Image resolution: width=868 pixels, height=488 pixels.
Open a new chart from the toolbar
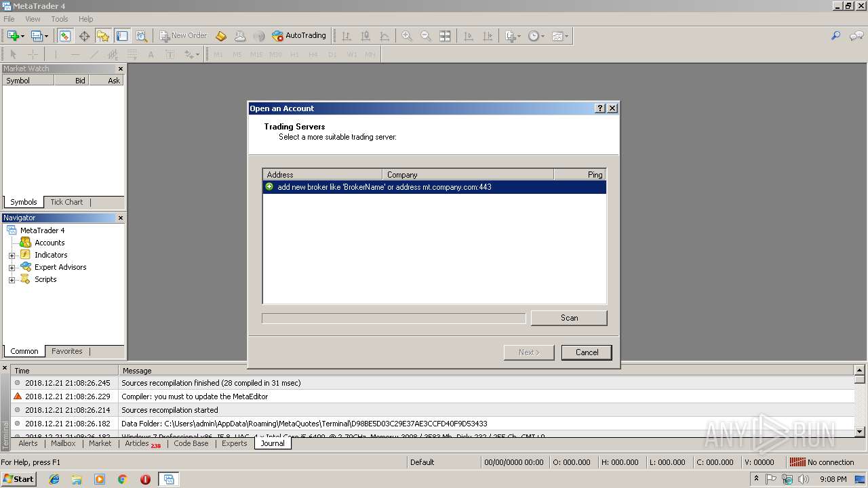pyautogui.click(x=12, y=36)
